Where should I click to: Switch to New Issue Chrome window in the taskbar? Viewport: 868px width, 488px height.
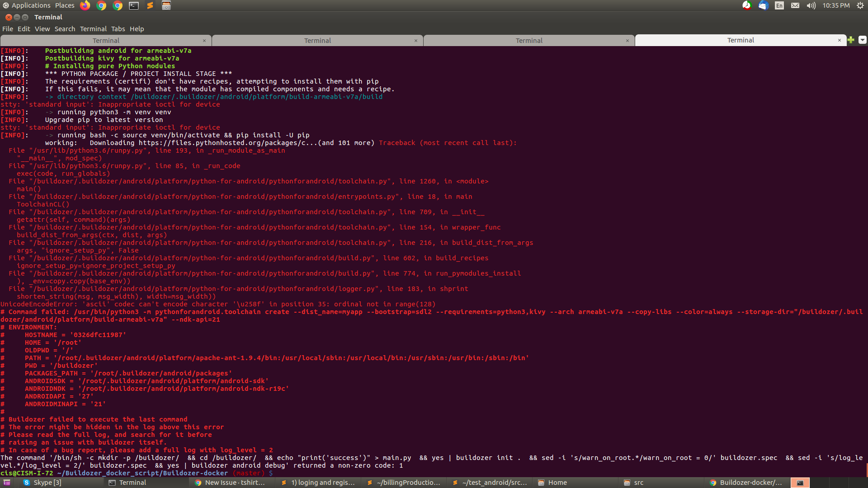[231, 483]
